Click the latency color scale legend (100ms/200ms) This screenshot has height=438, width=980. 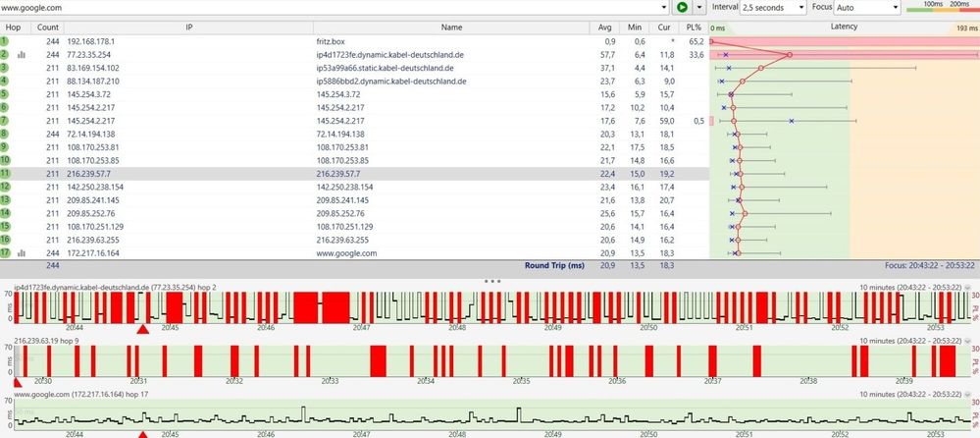pyautogui.click(x=942, y=7)
